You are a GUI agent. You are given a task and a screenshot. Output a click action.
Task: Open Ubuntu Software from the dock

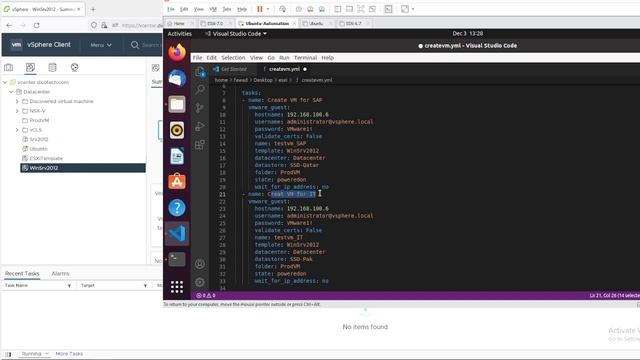[x=177, y=182]
